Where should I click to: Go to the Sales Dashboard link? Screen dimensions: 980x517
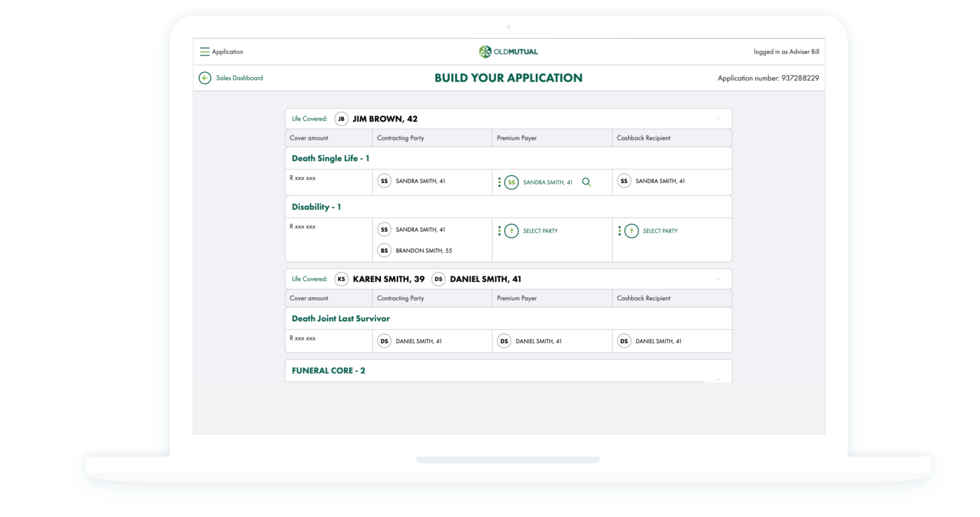pos(239,78)
